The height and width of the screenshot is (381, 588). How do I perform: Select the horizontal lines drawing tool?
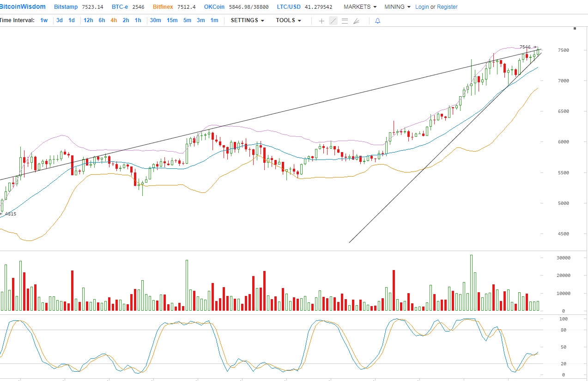(345, 21)
